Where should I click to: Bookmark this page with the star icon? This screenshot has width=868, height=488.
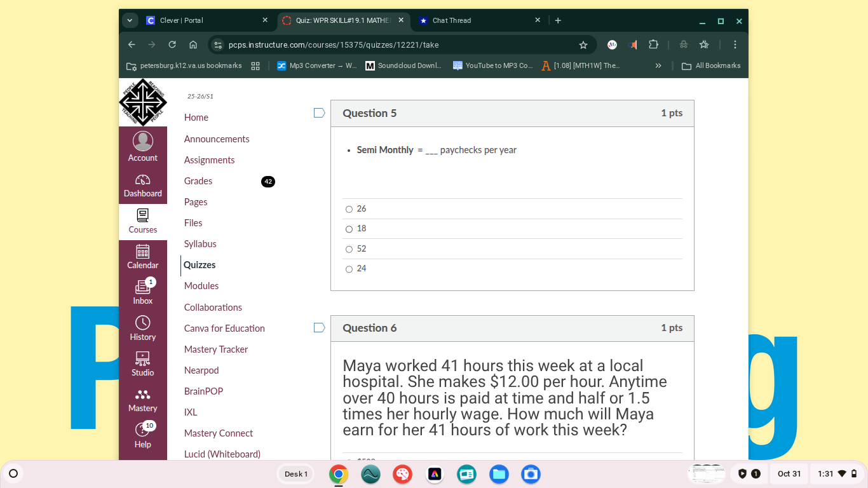pyautogui.click(x=583, y=44)
